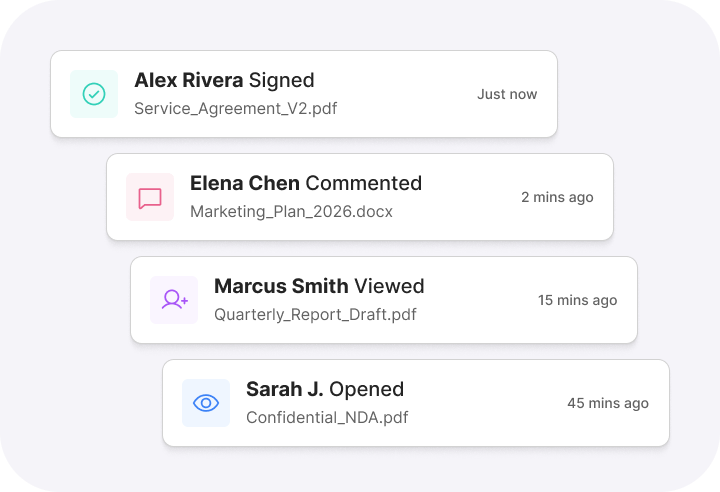The height and width of the screenshot is (492, 720).
Task: Open the Service_Agreement_V2.pdf file link
Action: (x=235, y=108)
